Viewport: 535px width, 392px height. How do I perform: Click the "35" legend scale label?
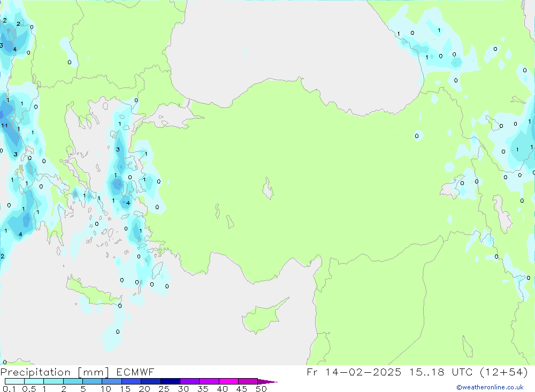pos(203,389)
